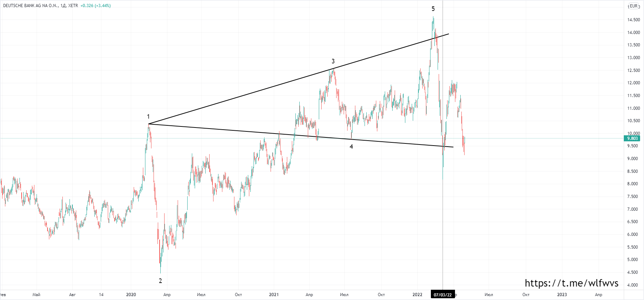Click the +0.326 (+3.44%) price change
The width and height of the screenshot is (644, 300).
(95, 6)
